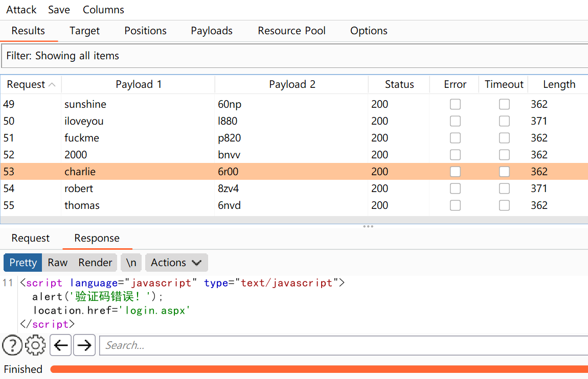This screenshot has height=379, width=588.
Task: Tick the Error checkbox for robert row
Action: (x=455, y=188)
